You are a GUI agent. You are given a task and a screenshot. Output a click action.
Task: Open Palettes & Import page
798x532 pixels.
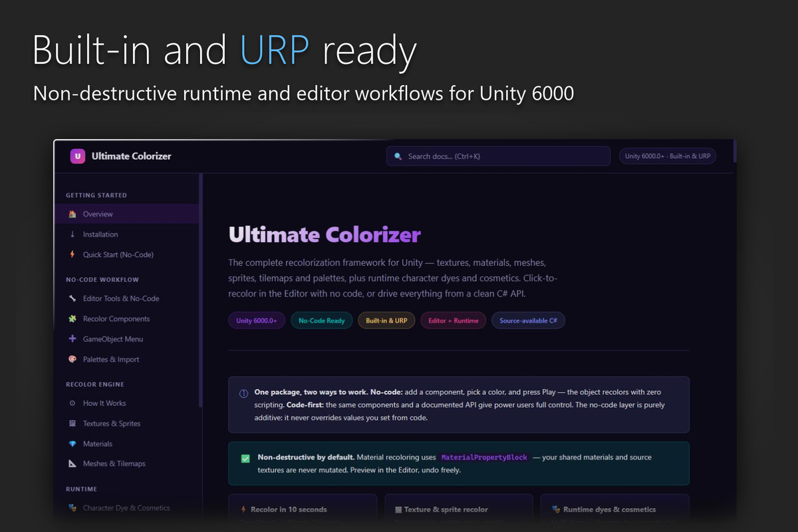[x=126, y=359]
